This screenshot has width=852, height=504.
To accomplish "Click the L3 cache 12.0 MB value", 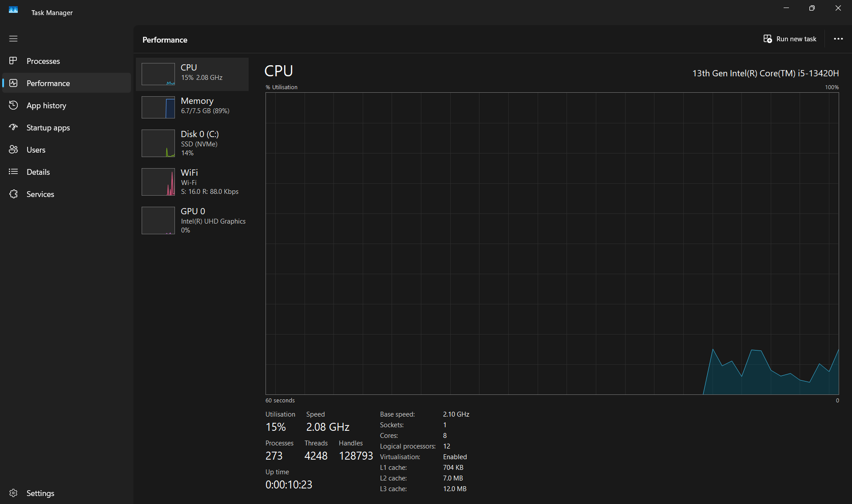I will (455, 489).
